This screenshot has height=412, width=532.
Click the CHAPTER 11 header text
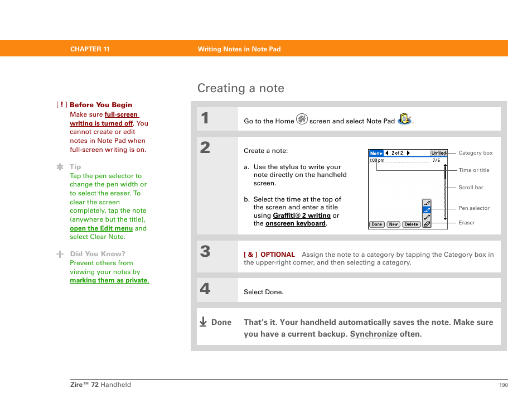(90, 49)
